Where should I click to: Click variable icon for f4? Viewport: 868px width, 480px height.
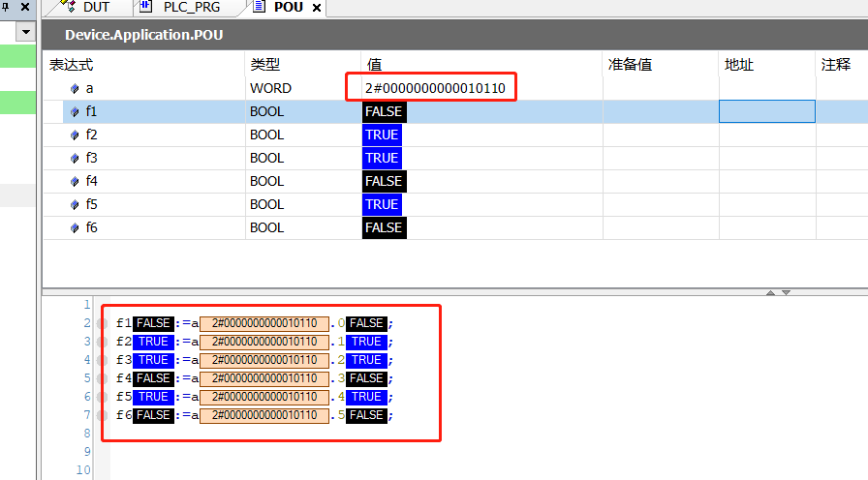(75, 181)
